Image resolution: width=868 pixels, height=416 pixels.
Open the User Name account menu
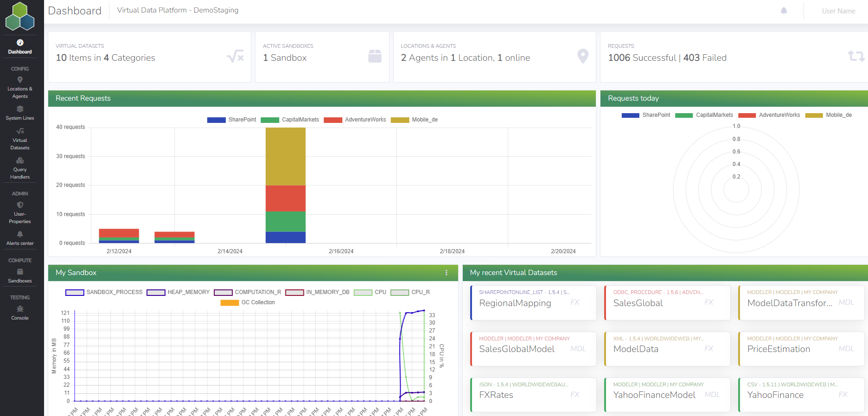(838, 11)
